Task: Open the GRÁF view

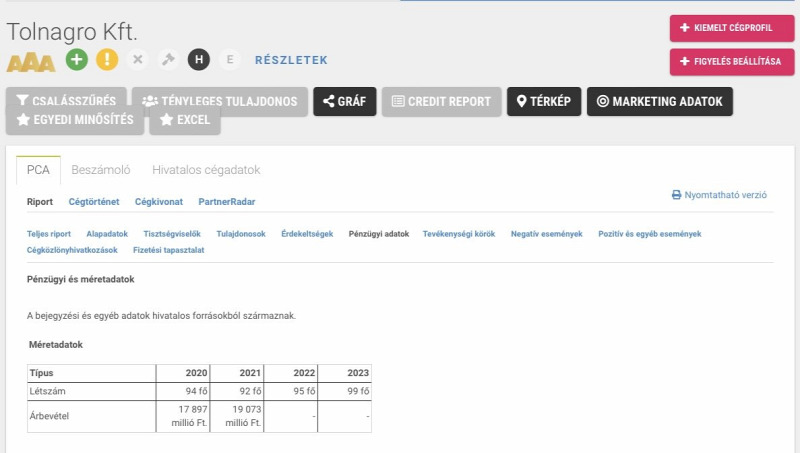Action: point(345,102)
